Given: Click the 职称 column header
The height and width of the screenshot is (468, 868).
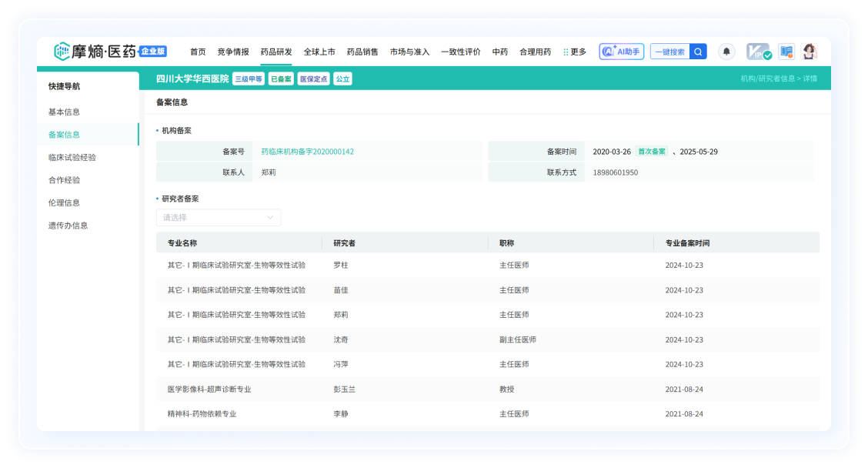Looking at the screenshot, I should tap(507, 243).
